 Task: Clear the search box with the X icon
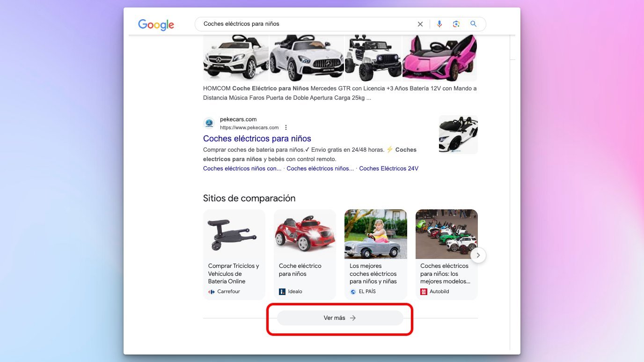point(420,24)
